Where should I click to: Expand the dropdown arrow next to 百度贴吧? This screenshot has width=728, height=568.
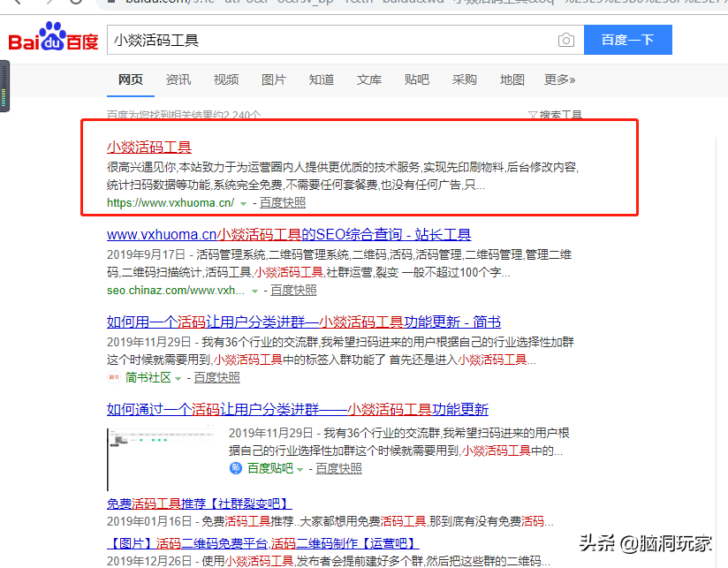point(300,470)
